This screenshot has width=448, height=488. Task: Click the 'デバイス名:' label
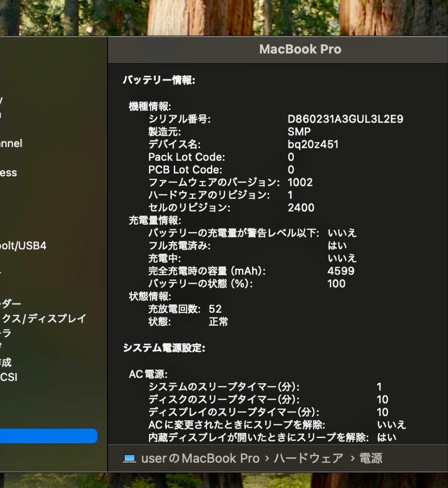174,145
